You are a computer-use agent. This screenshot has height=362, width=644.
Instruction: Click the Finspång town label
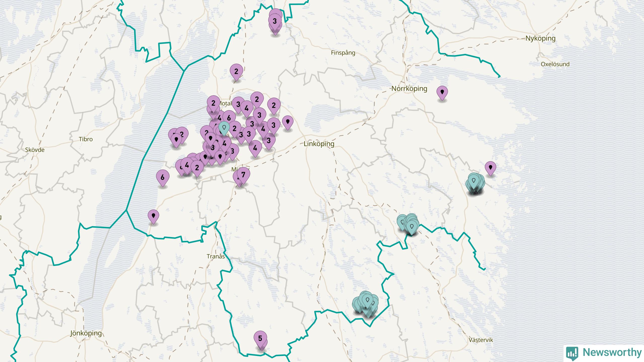(x=343, y=53)
